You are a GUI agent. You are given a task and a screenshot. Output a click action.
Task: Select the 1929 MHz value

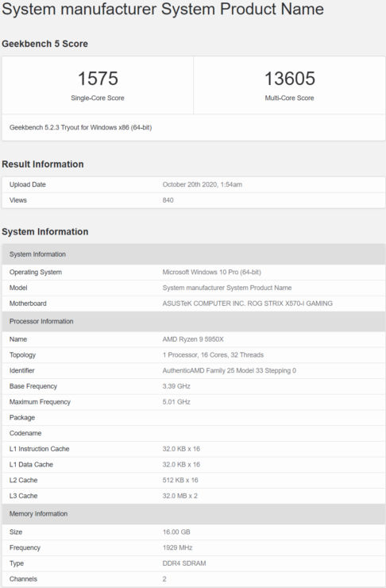click(x=178, y=548)
